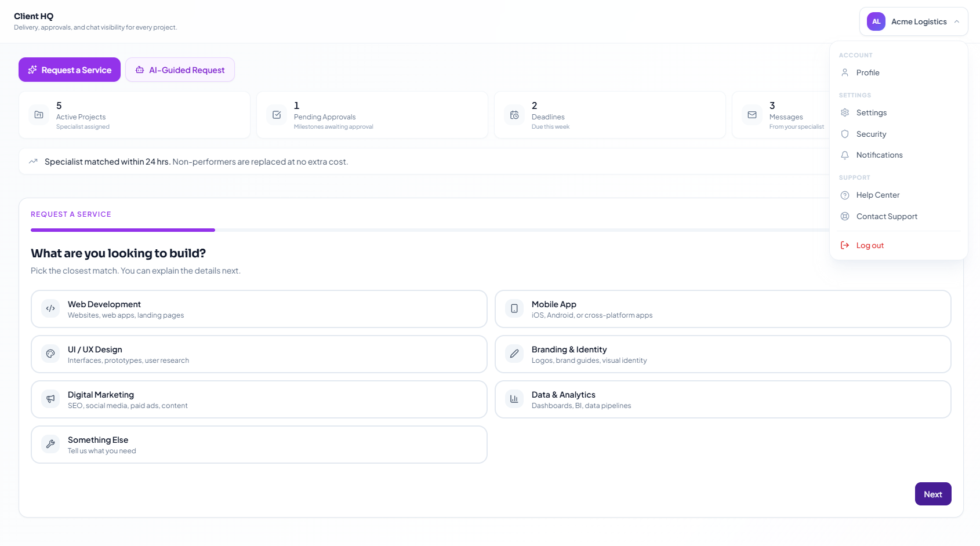Click the Mobile App phone icon

click(514, 308)
